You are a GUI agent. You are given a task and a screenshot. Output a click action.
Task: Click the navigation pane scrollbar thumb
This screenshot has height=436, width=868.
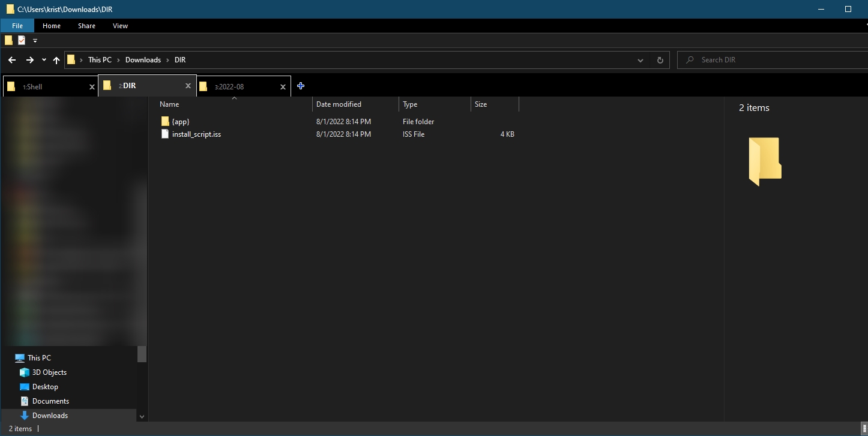[x=142, y=354]
